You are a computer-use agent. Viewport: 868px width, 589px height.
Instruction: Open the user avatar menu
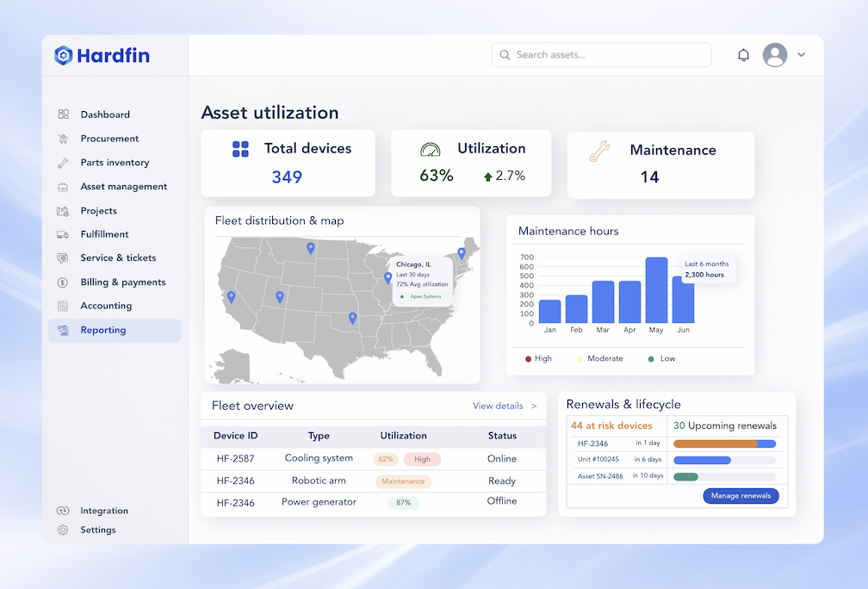(x=775, y=55)
